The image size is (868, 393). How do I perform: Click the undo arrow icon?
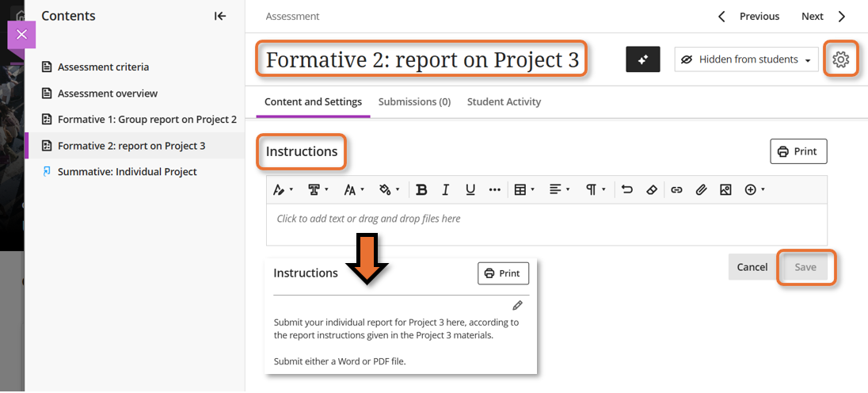click(x=627, y=190)
